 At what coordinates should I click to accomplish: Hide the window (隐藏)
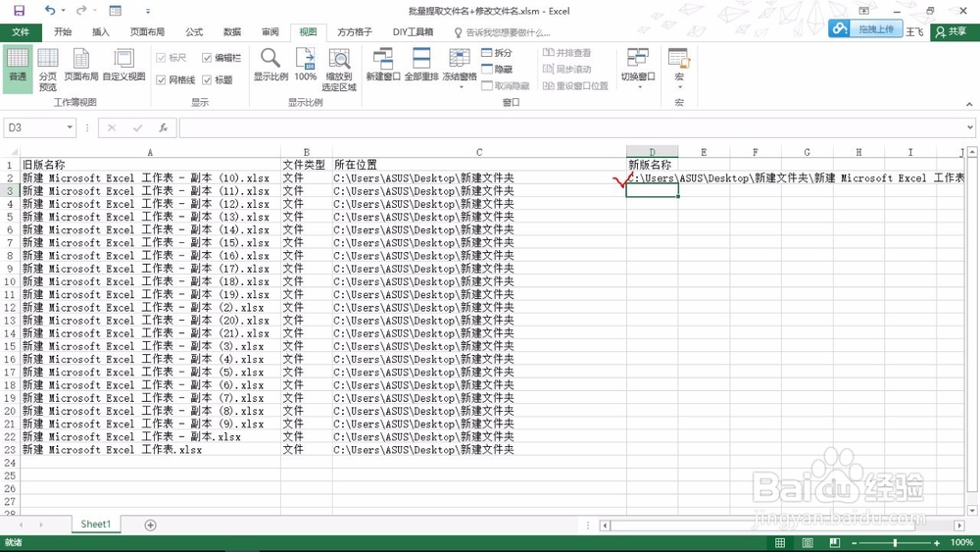(497, 70)
